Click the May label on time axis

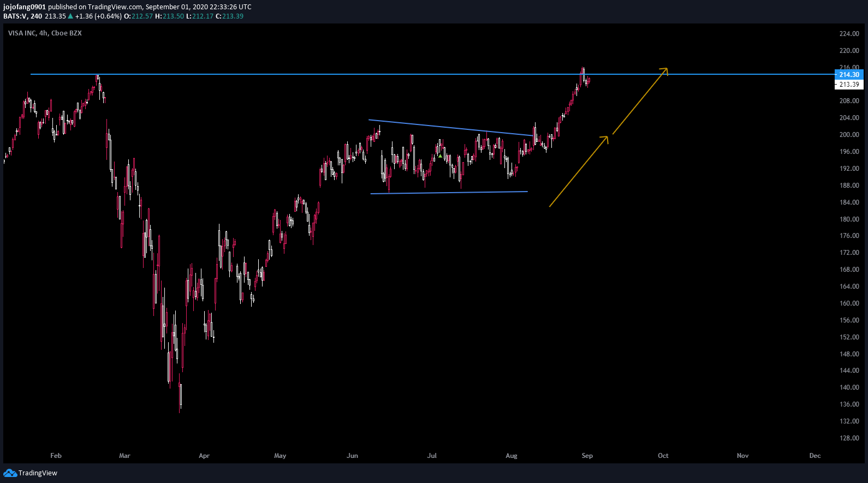[280, 456]
